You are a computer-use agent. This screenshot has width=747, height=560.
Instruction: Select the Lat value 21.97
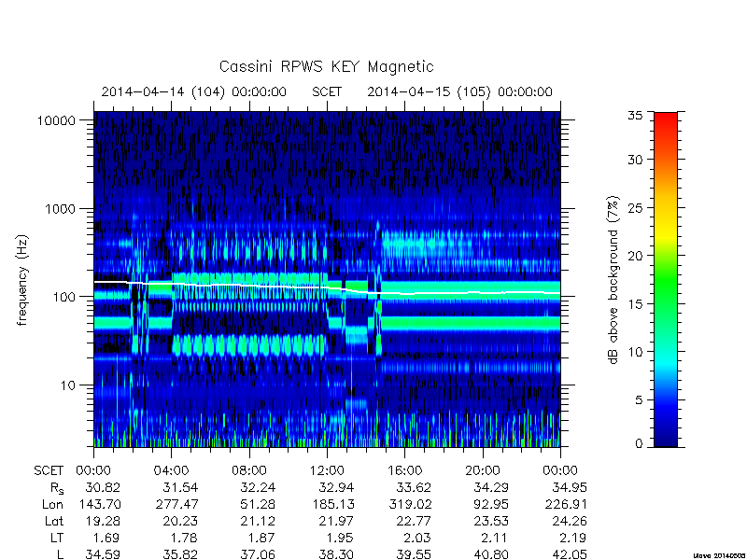click(x=336, y=522)
